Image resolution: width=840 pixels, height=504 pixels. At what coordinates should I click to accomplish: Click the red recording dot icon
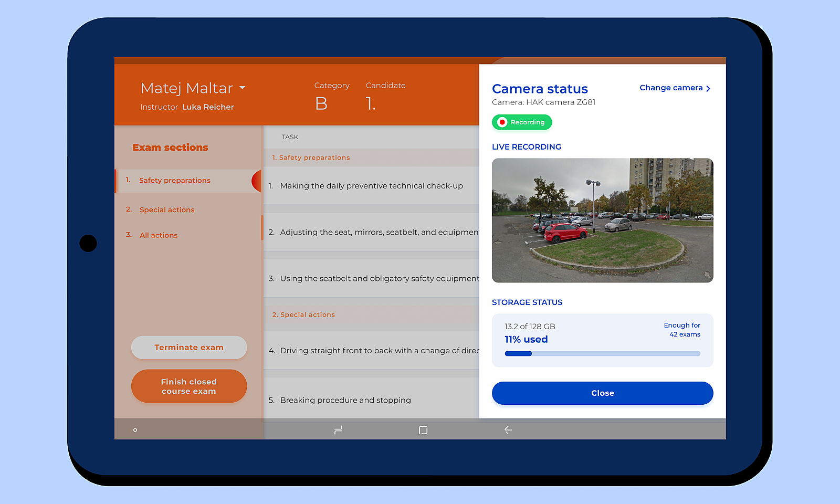coord(502,122)
